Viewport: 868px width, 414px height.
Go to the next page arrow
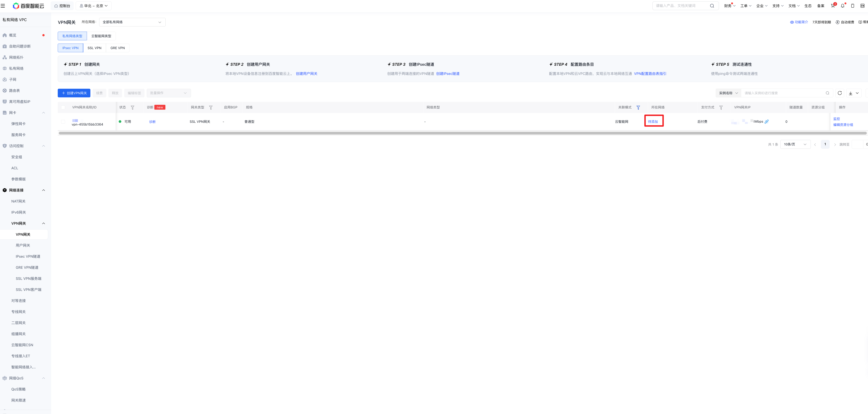[835, 145]
